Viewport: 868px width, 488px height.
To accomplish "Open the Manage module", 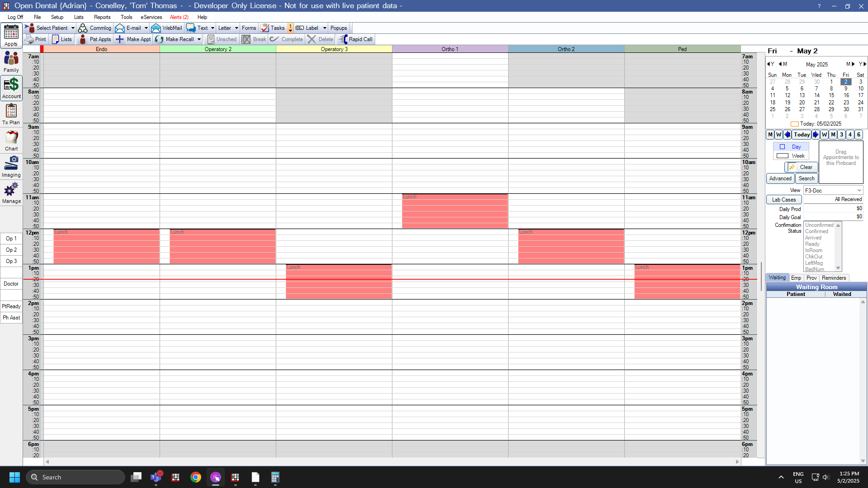I will tap(11, 192).
